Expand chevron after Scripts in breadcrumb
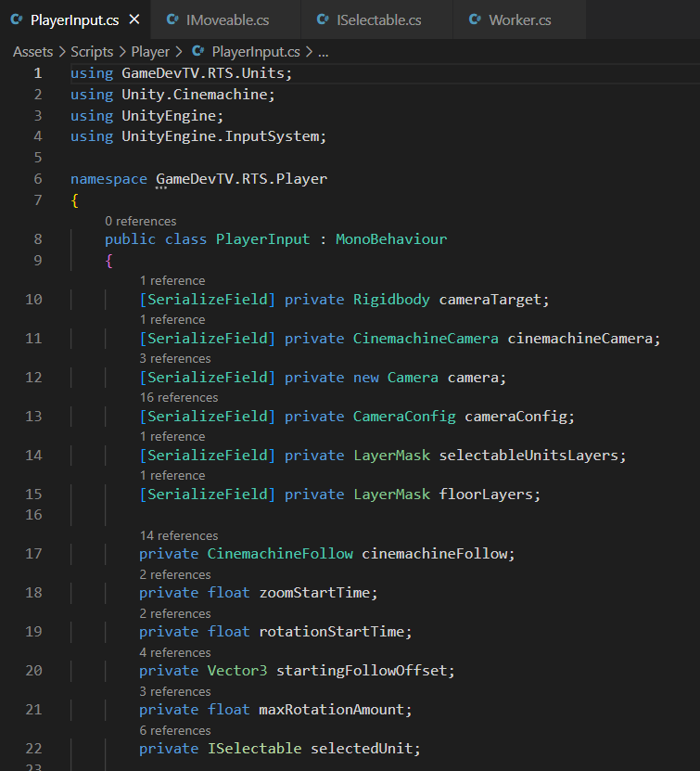700x771 pixels. coord(122,52)
